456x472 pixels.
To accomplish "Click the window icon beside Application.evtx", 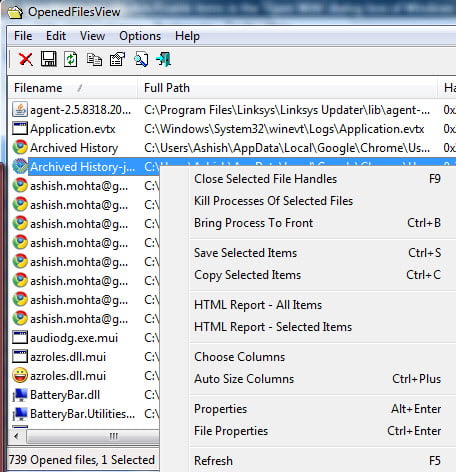I will pyautogui.click(x=20, y=128).
